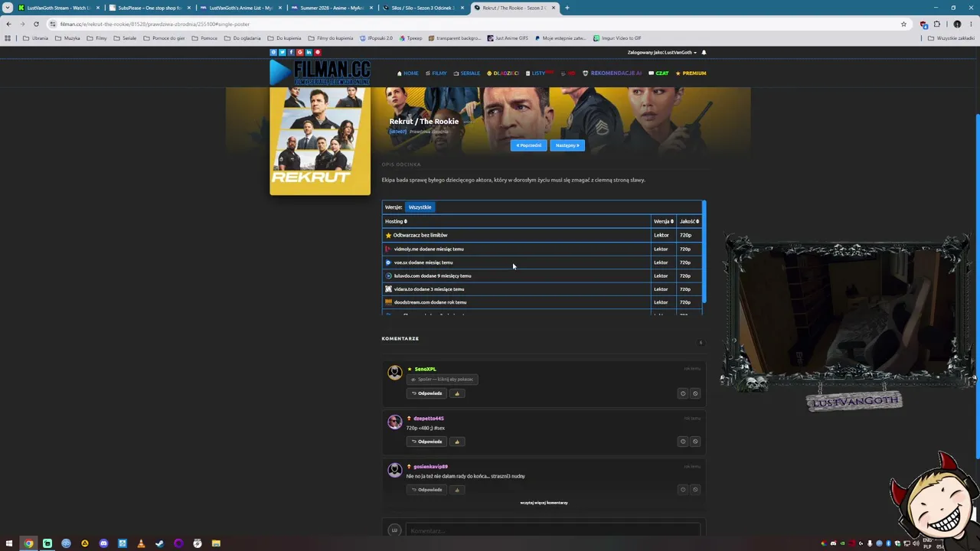Switch to the Summer 2026 Anime tab
This screenshot has height=551, width=980.
(331, 8)
